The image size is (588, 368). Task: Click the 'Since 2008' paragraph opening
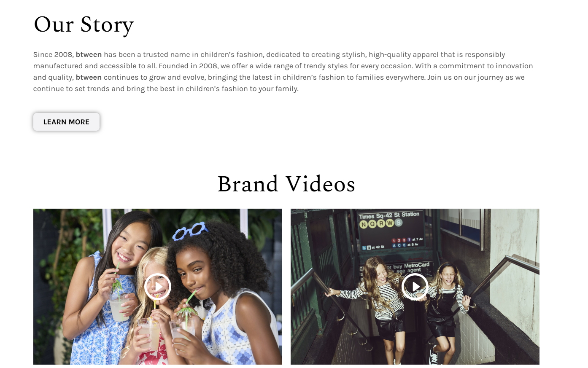pos(54,54)
